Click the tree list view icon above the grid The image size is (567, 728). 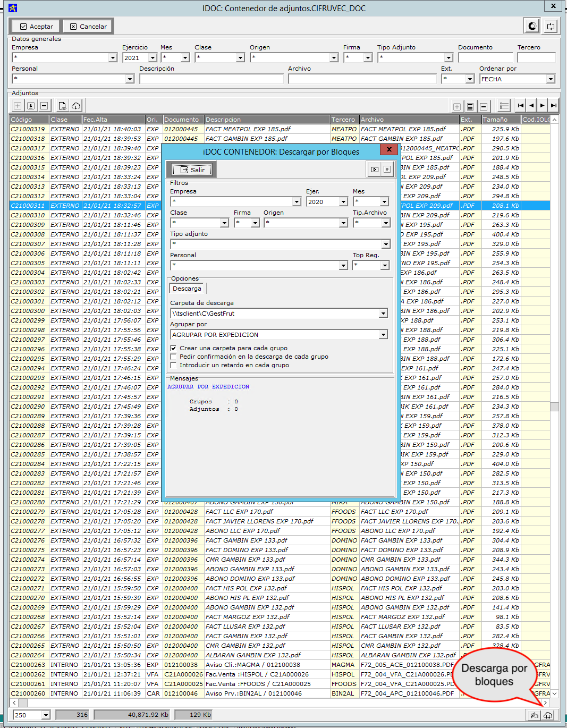pos(504,106)
